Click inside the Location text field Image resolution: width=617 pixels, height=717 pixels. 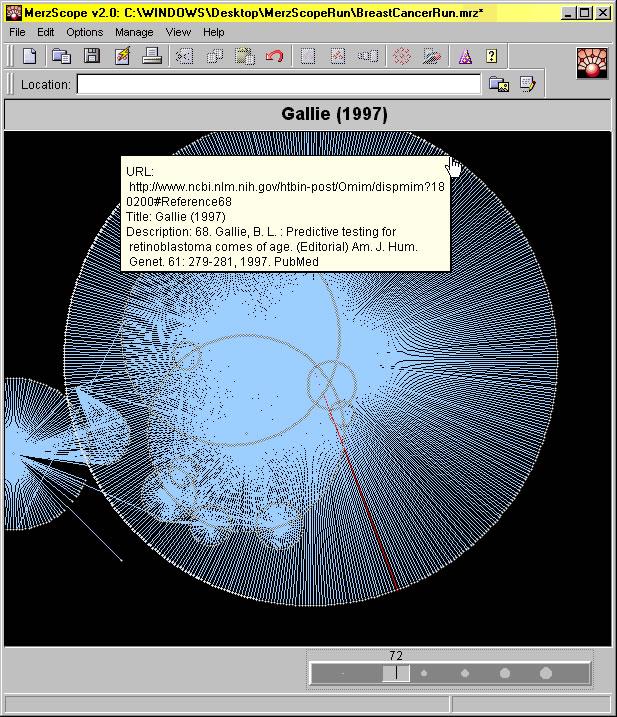(278, 85)
